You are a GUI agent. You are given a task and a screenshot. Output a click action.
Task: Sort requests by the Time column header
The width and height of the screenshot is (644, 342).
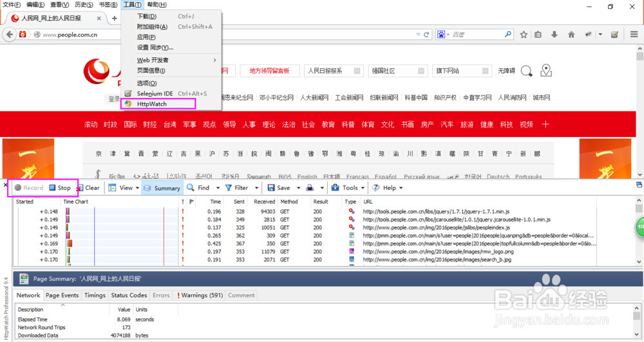[x=215, y=202]
